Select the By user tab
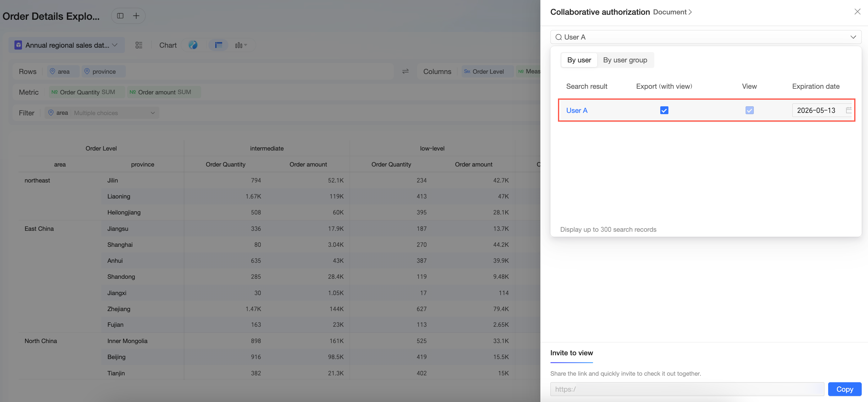Viewport: 868px width, 402px height. [x=579, y=60]
